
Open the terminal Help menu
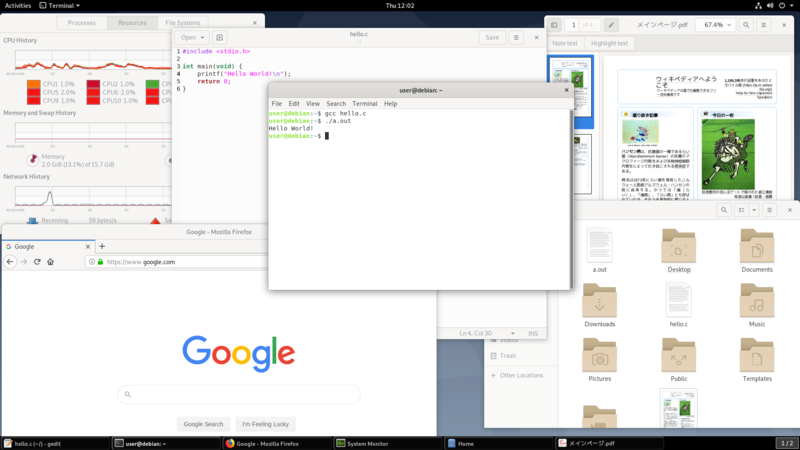tap(390, 104)
